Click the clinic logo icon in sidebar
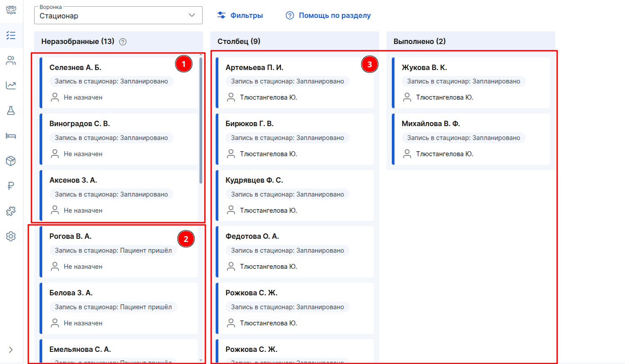Viewport: 625px width, 364px height. (x=11, y=10)
